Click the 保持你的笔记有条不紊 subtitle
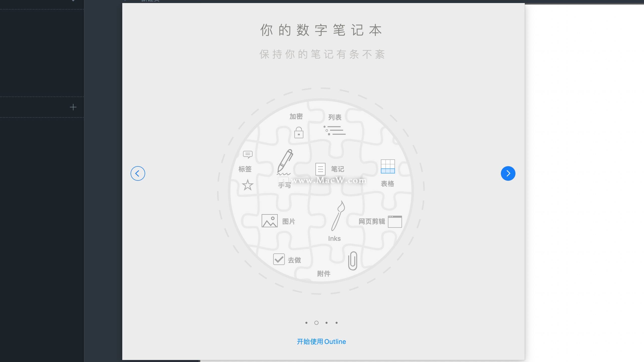Screen dimensions: 644x362 click(322, 54)
